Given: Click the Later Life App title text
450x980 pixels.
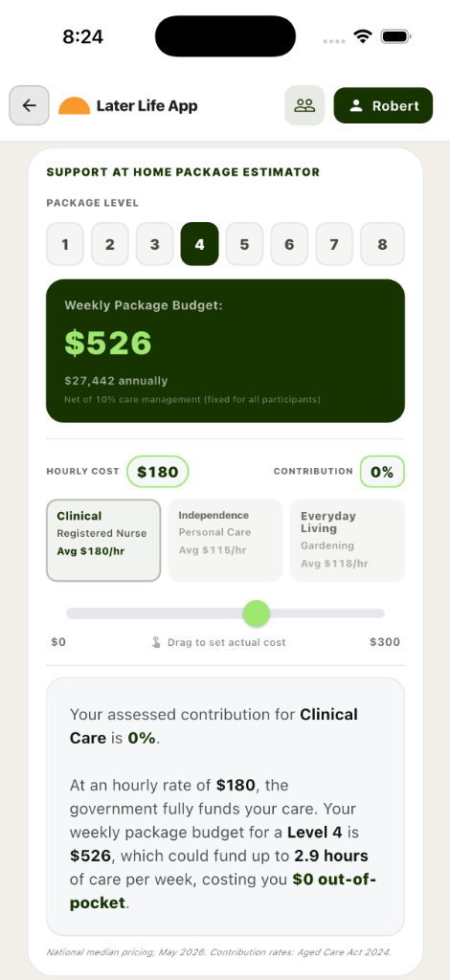Looking at the screenshot, I should pos(146,105).
